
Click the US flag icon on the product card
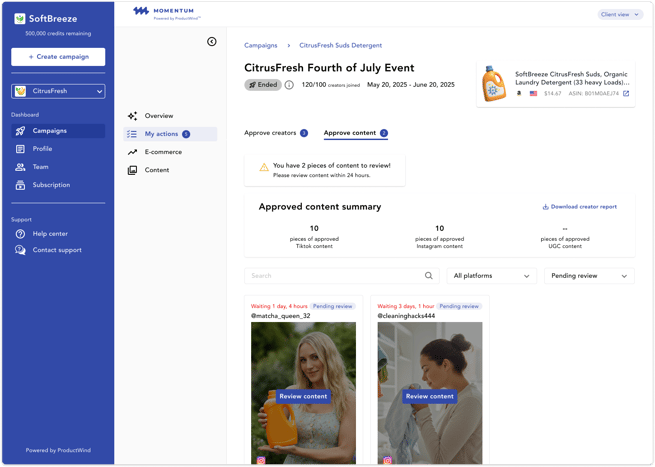(533, 94)
